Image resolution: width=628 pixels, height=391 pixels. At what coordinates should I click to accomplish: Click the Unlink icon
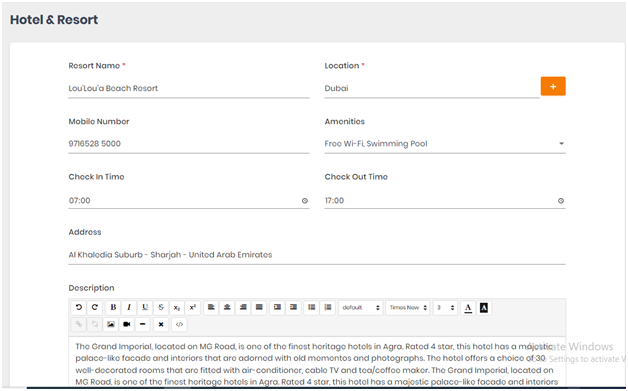tap(95, 324)
